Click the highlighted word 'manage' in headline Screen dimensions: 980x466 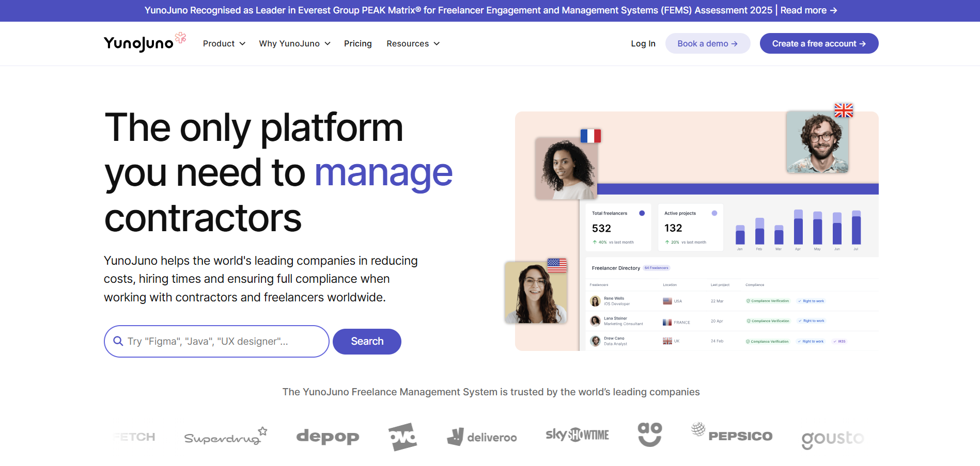(383, 172)
